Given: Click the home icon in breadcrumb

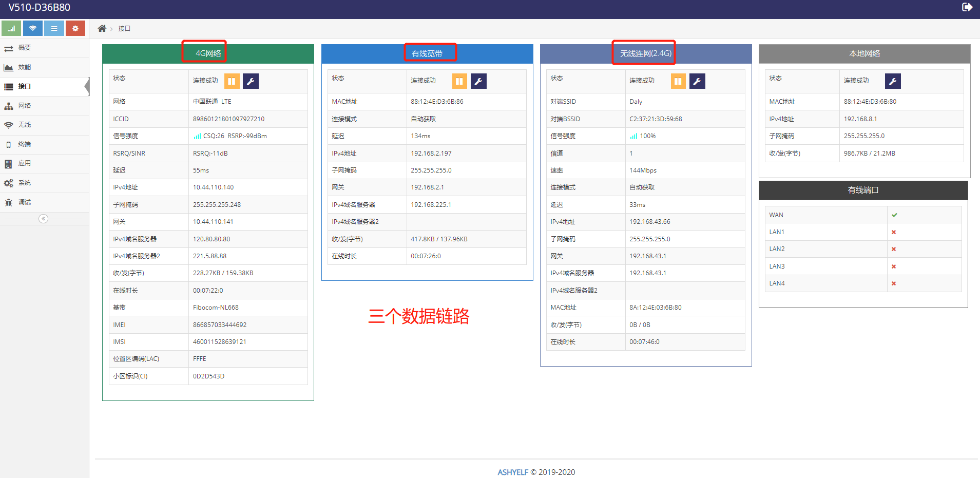Looking at the screenshot, I should pyautogui.click(x=102, y=29).
